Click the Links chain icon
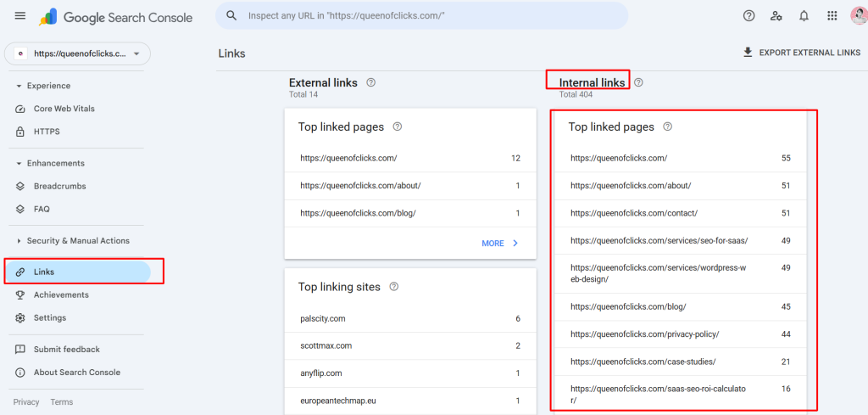 point(20,272)
